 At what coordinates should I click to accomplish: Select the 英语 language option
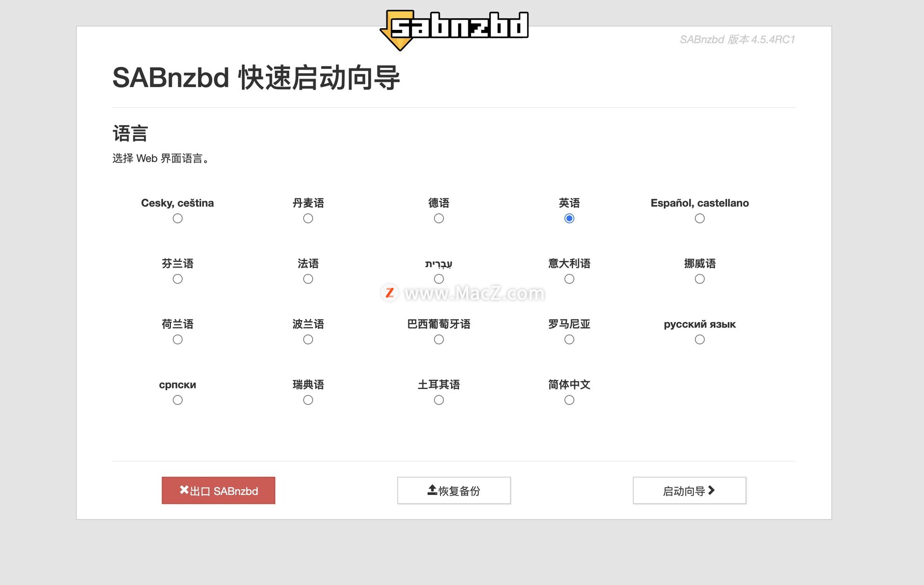click(x=569, y=219)
